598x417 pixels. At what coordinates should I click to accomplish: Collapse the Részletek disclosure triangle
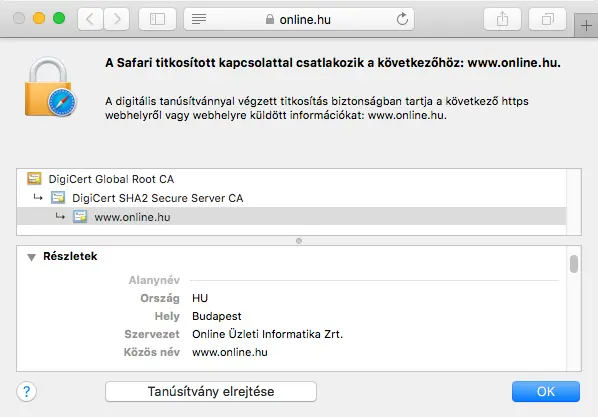pos(31,257)
